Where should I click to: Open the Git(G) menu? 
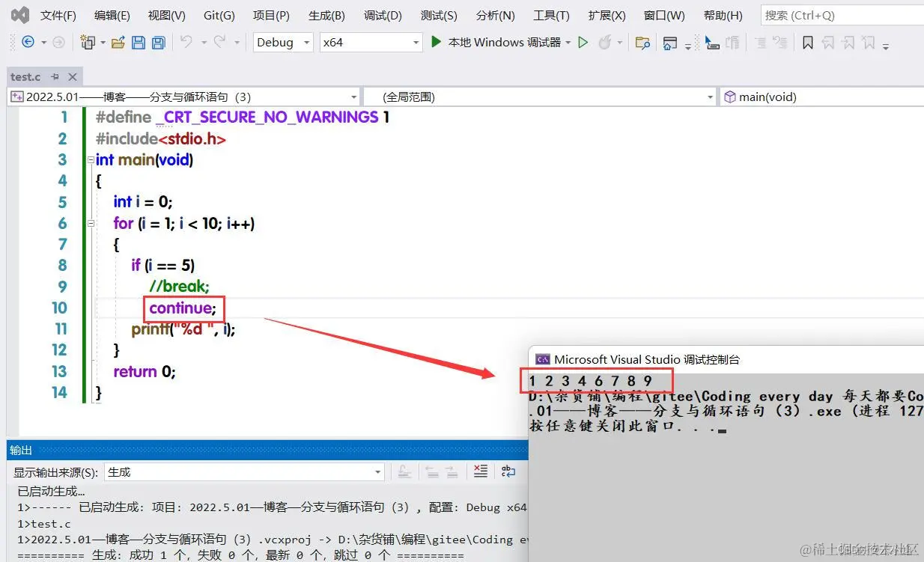pos(219,15)
